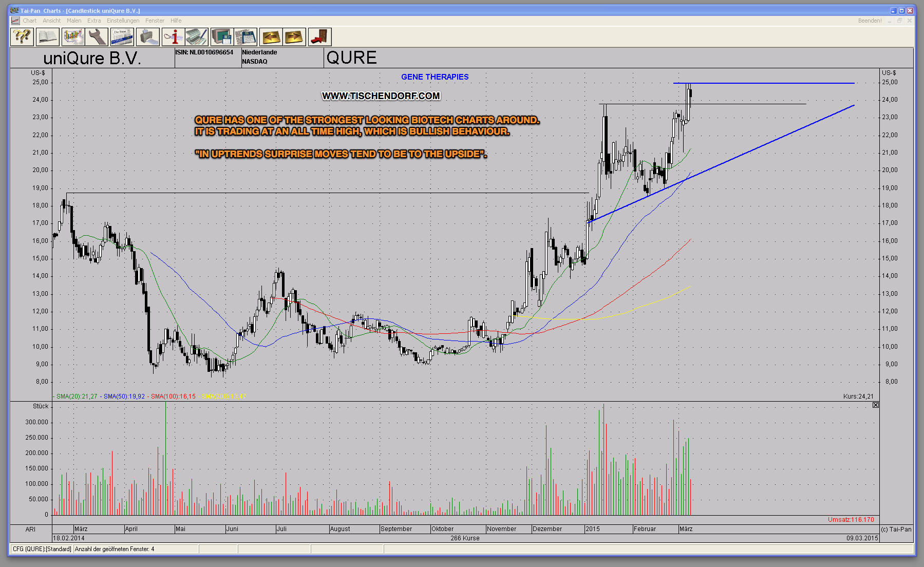Click the newspaper with floppy disk icon
The height and width of the screenshot is (567, 924).
246,37
